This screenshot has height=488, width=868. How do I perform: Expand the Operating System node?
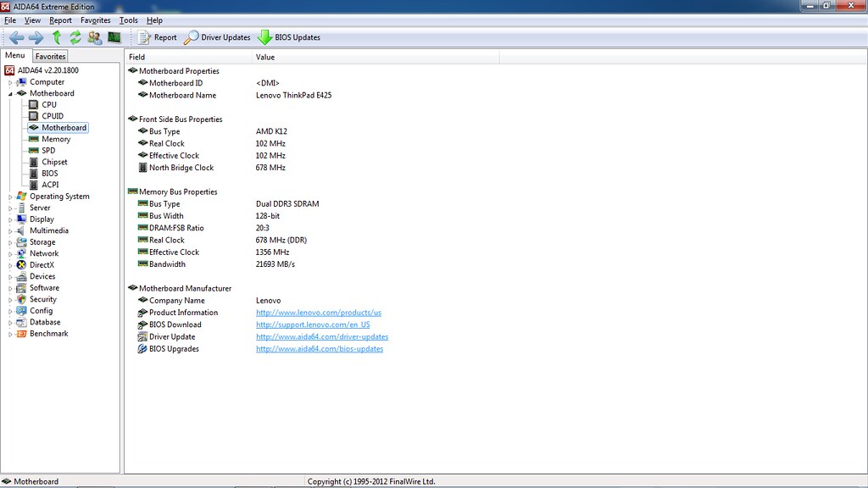pyautogui.click(x=10, y=197)
